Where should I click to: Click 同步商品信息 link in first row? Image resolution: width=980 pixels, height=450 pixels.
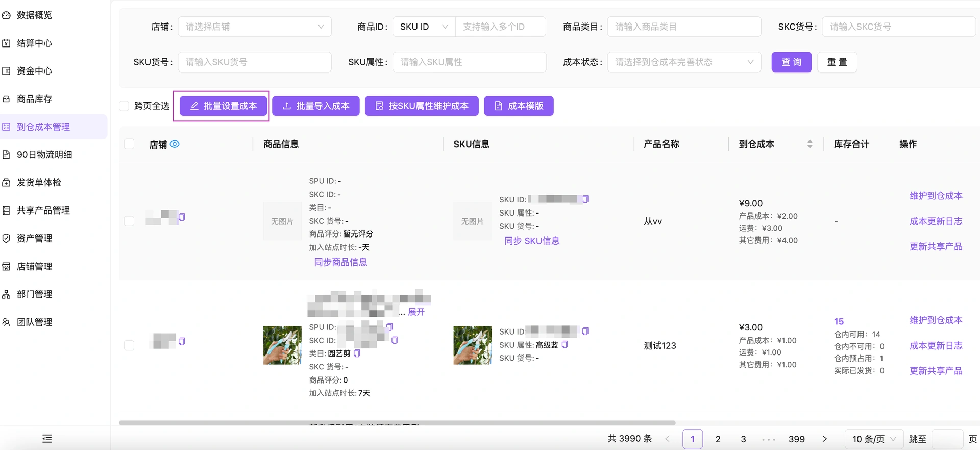click(340, 262)
